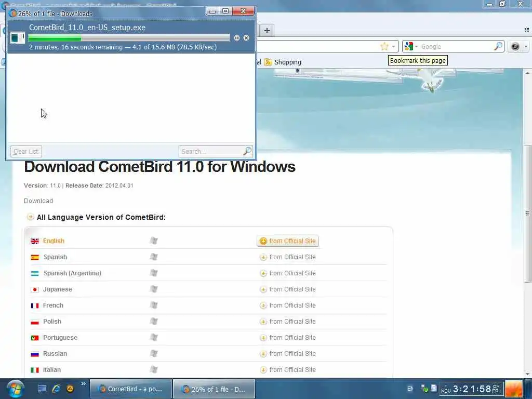Expand the dropdown beside the round toolbar icon
The image size is (532, 399).
click(x=526, y=46)
